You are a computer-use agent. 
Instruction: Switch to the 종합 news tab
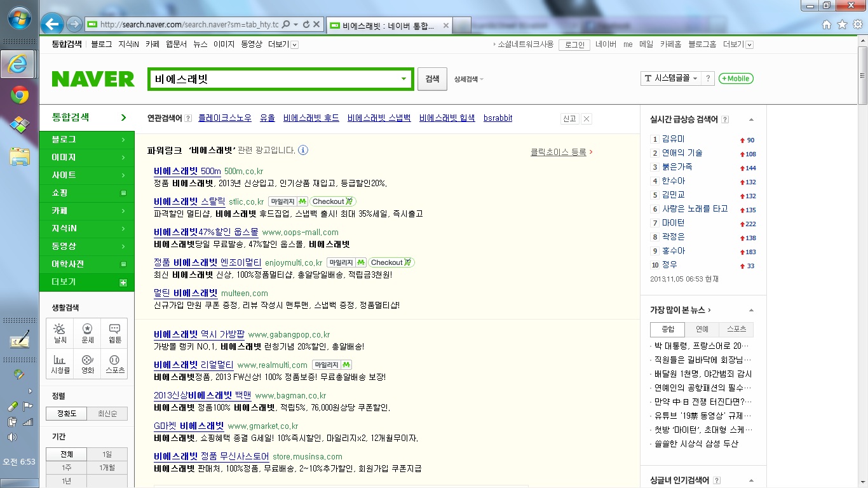(668, 329)
